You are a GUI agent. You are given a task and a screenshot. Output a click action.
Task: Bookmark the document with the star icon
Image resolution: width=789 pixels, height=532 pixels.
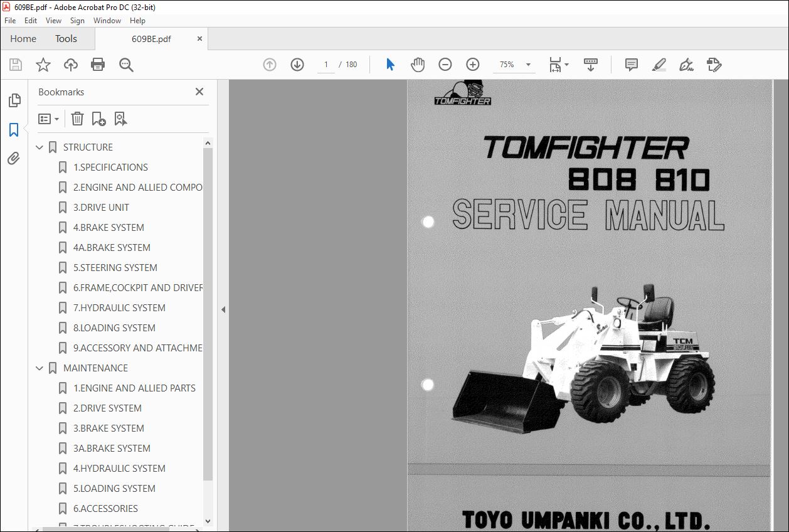coord(43,65)
